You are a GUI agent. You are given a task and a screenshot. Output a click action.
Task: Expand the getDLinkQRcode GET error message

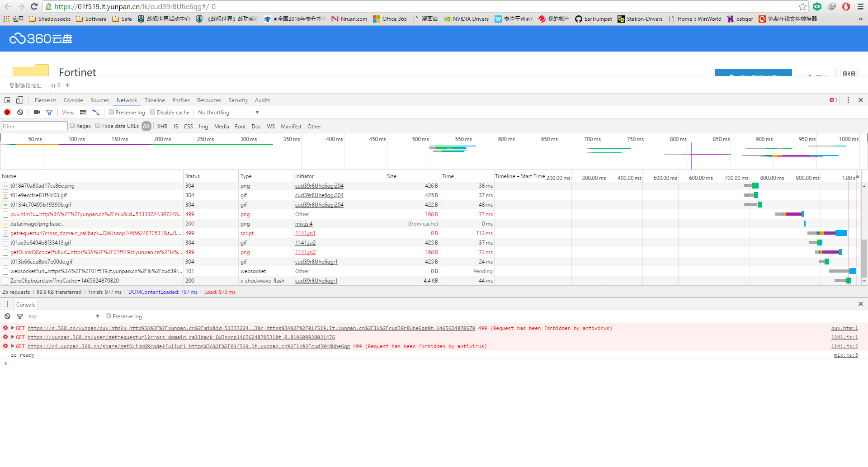(x=13, y=346)
